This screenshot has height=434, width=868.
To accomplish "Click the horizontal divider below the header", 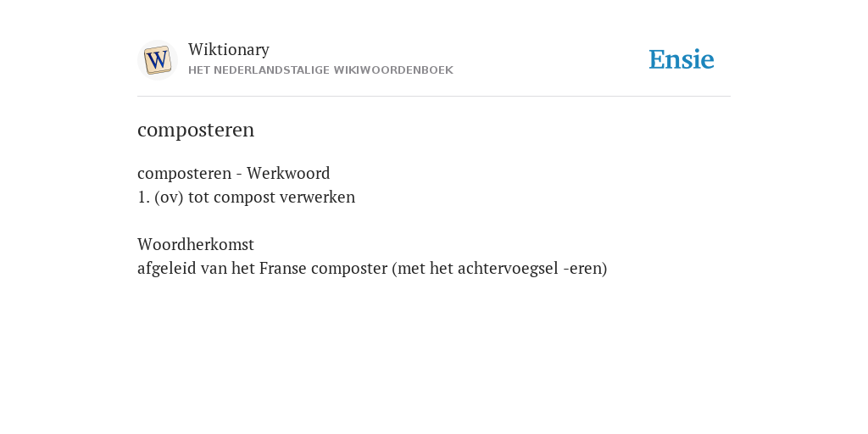I will [434, 97].
